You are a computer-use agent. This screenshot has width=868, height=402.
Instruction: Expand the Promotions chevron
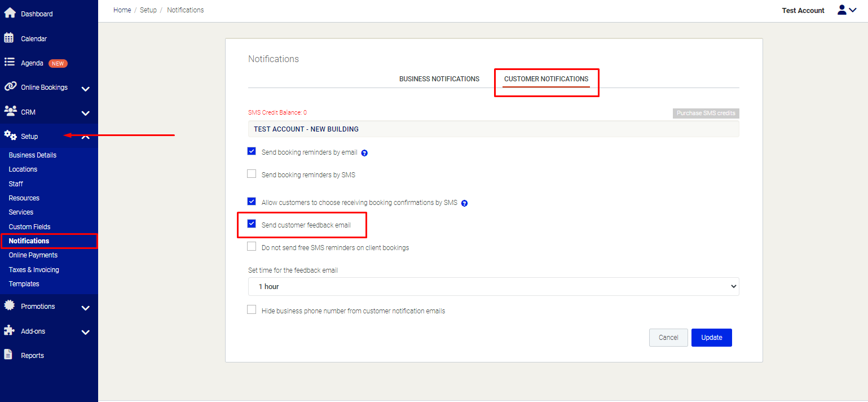tap(86, 308)
